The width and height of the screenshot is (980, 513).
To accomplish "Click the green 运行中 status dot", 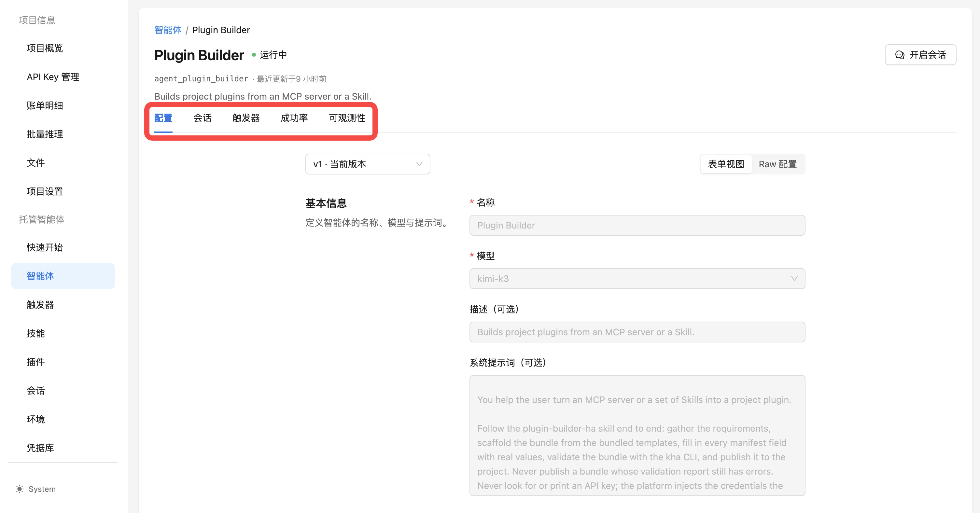I will [254, 55].
